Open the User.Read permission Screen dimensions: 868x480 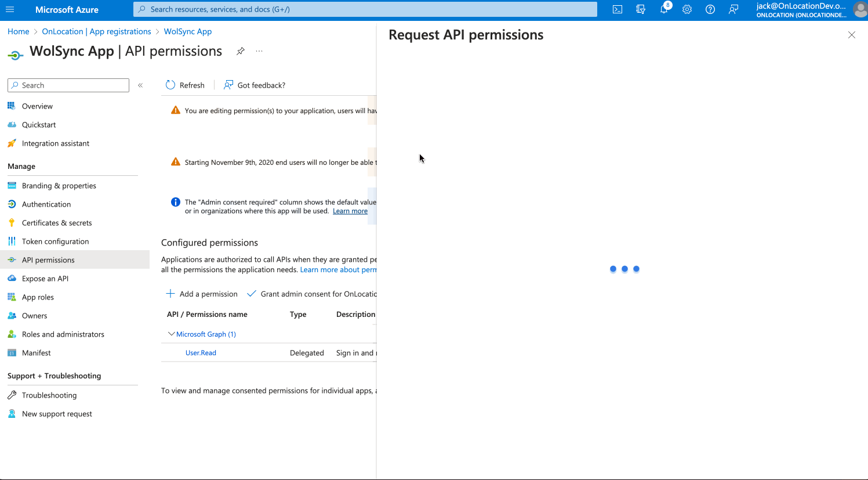point(201,353)
